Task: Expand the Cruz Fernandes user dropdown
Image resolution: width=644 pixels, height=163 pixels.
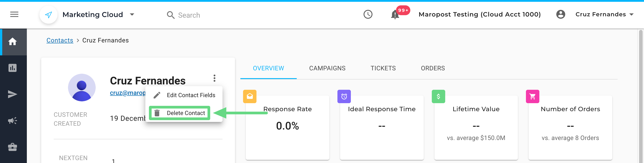Action: coord(631,15)
